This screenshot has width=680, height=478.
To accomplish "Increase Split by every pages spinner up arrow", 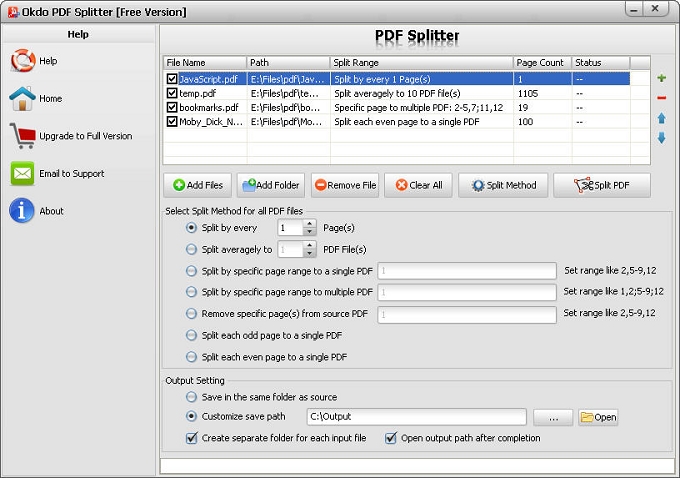I will point(309,224).
